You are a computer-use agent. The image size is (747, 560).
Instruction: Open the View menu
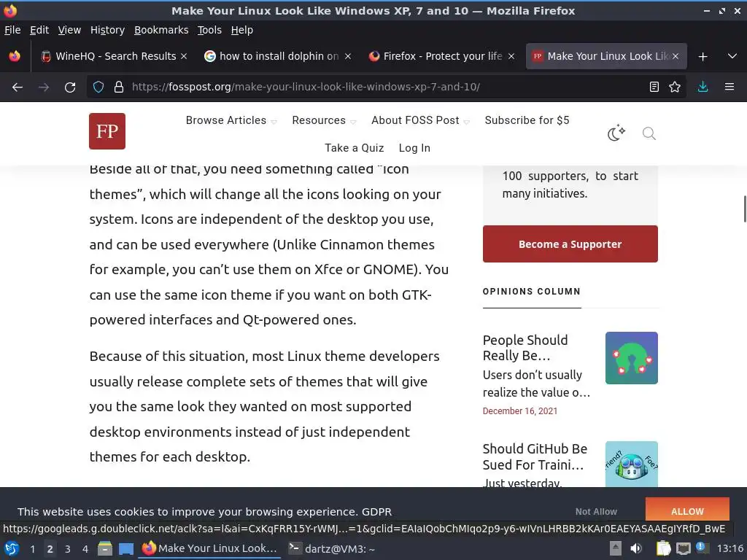69,30
